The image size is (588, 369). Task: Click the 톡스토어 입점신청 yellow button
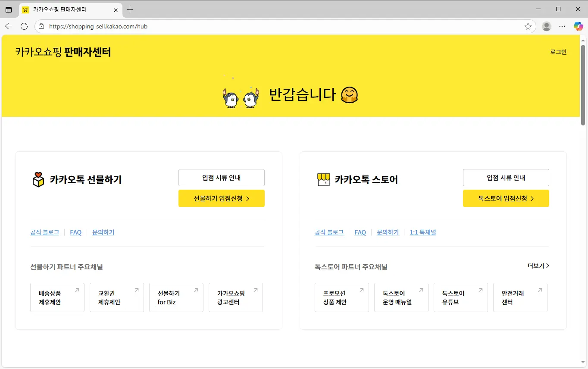coord(506,198)
